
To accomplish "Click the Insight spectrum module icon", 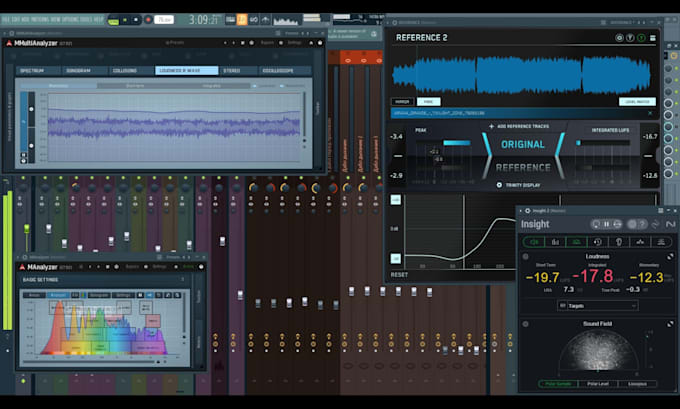I will (x=640, y=242).
